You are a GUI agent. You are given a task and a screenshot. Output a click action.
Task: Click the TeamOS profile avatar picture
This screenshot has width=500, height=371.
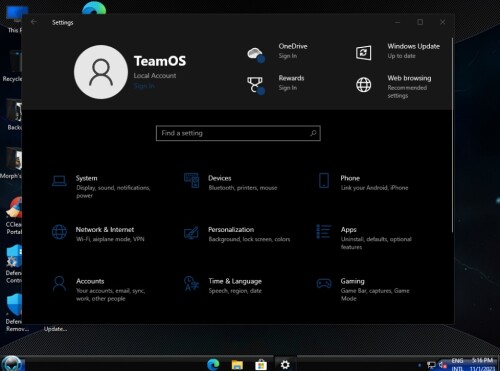[x=101, y=72]
